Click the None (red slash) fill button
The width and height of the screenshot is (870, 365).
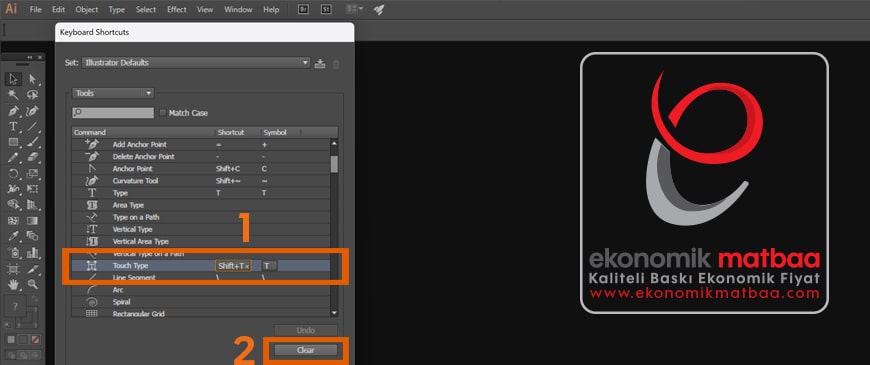click(x=35, y=339)
